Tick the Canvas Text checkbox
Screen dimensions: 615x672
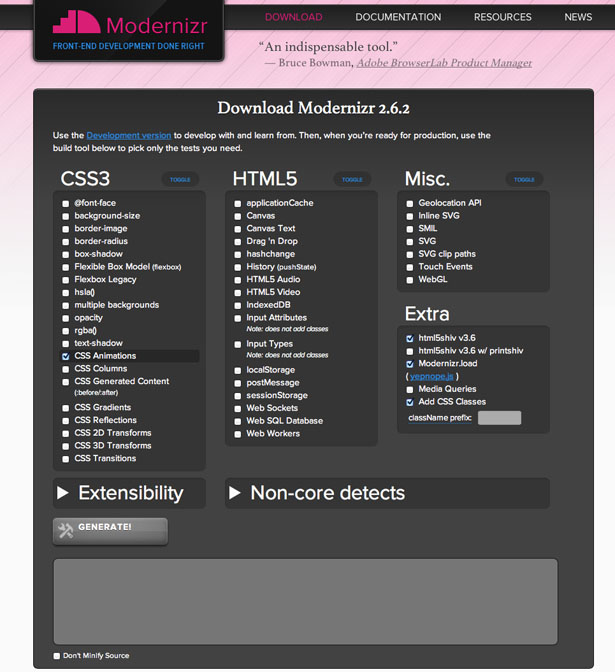[x=238, y=229]
